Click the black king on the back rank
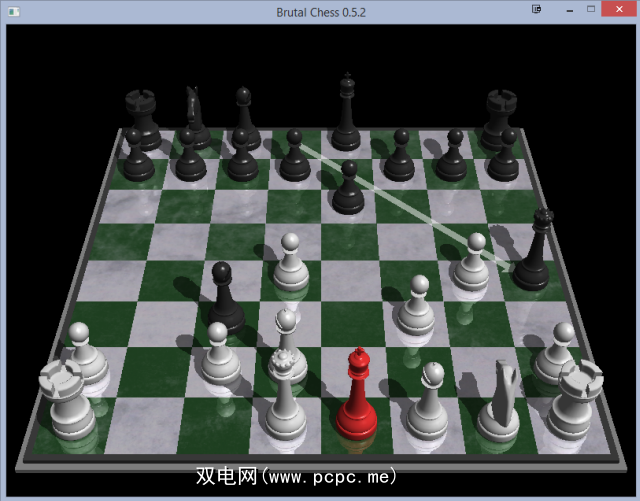 (x=346, y=112)
